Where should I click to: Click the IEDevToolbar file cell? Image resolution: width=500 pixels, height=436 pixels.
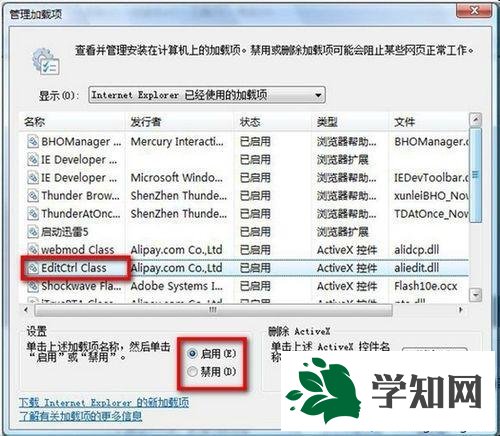coord(432,178)
